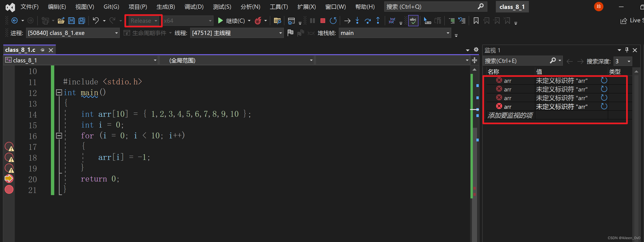Step into with the down-arrow debug icon
This screenshot has height=242, width=644.
[x=357, y=21]
